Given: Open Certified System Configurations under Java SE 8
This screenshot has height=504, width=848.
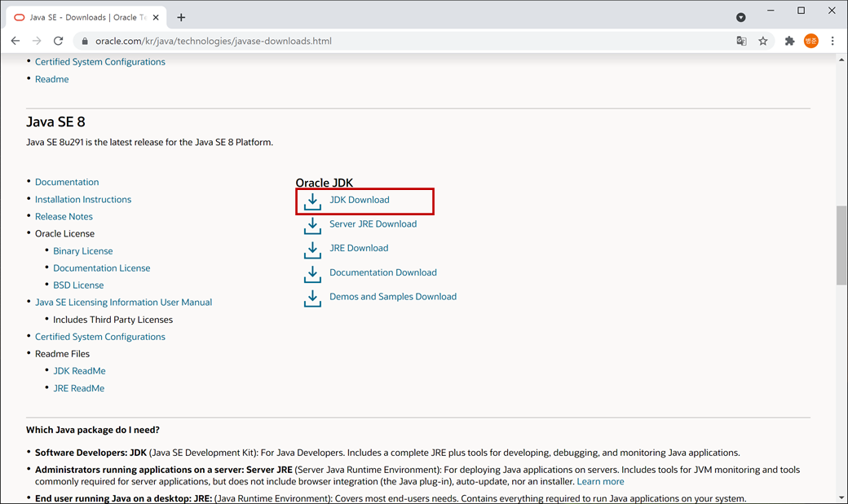Looking at the screenshot, I should coord(100,337).
